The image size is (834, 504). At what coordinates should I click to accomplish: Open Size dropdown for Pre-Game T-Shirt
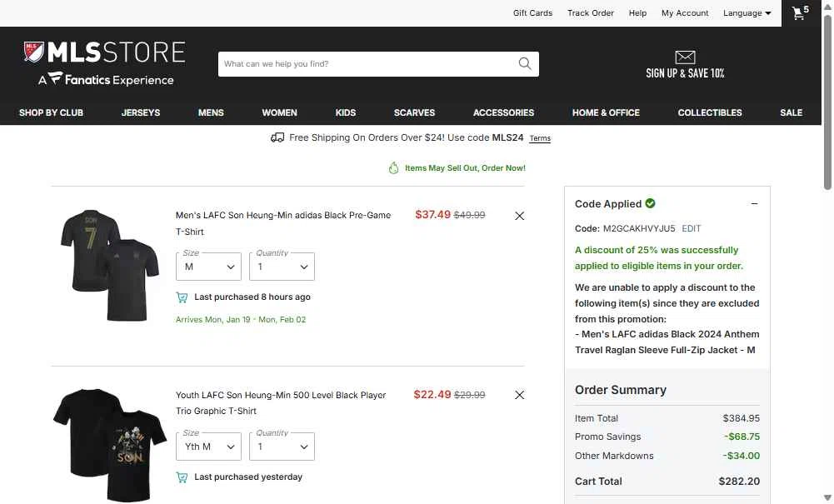pyautogui.click(x=208, y=267)
